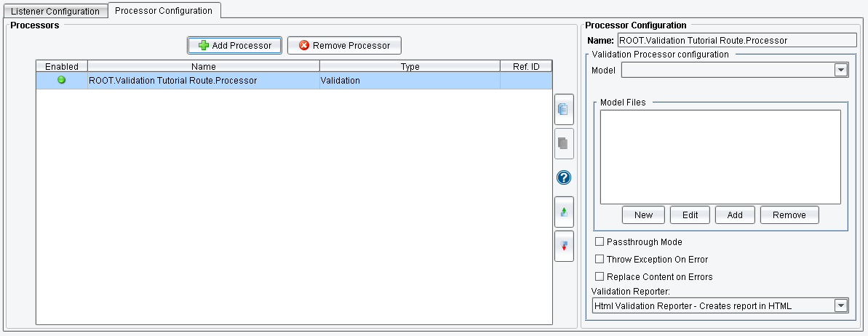
Task: Select the Processor Configuration tab
Action: (x=164, y=11)
